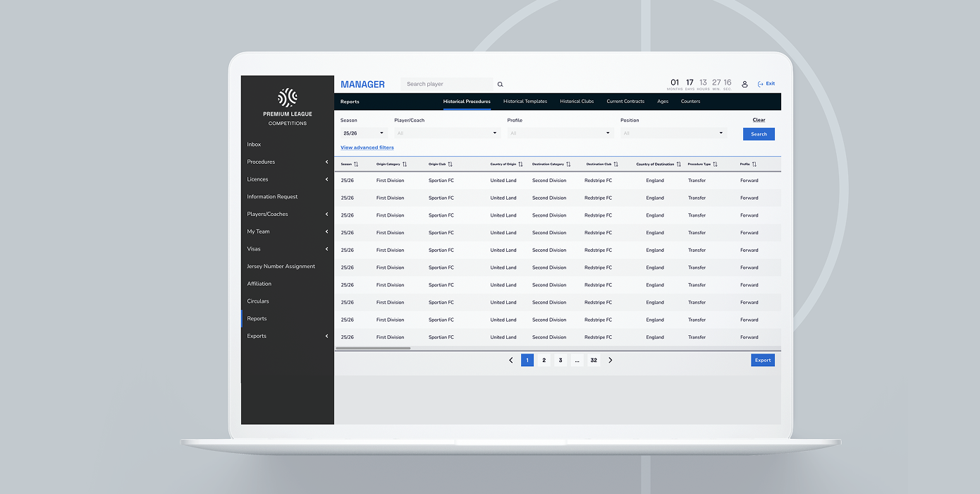
Task: Open the Current Contracts tab
Action: [x=625, y=102]
